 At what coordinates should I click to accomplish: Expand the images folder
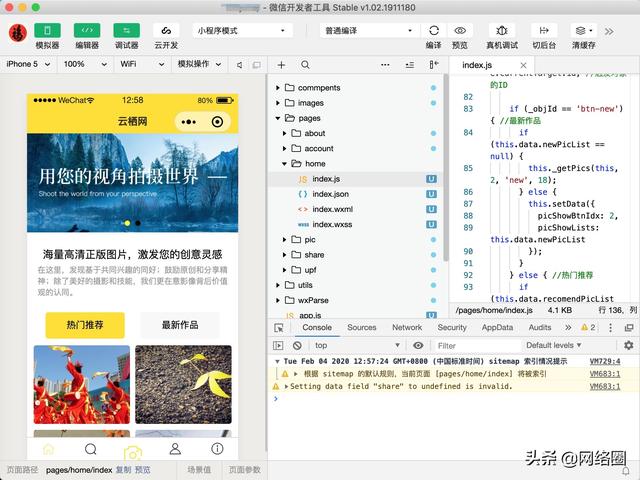tap(278, 103)
